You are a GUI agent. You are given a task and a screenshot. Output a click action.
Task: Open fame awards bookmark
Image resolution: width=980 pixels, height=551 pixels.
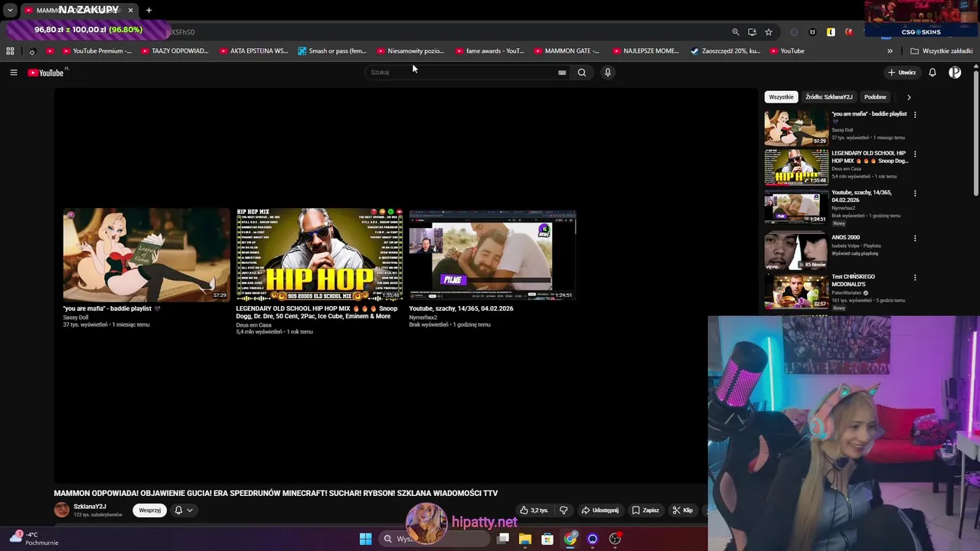pos(490,51)
